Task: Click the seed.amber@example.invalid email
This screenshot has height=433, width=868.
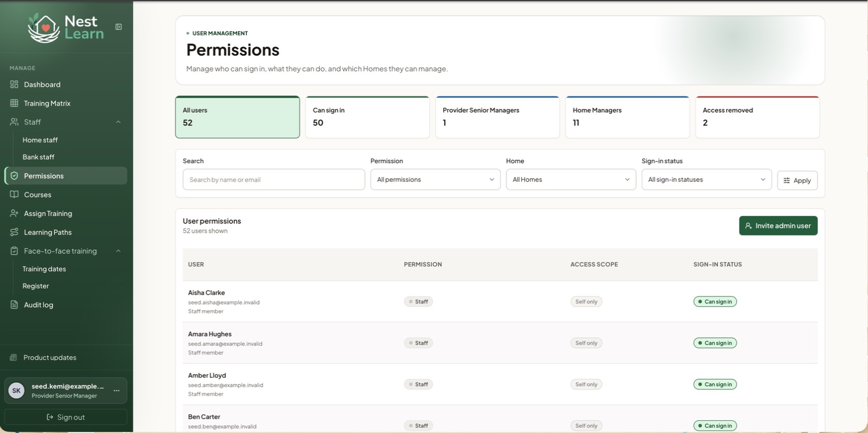Action: (x=225, y=385)
